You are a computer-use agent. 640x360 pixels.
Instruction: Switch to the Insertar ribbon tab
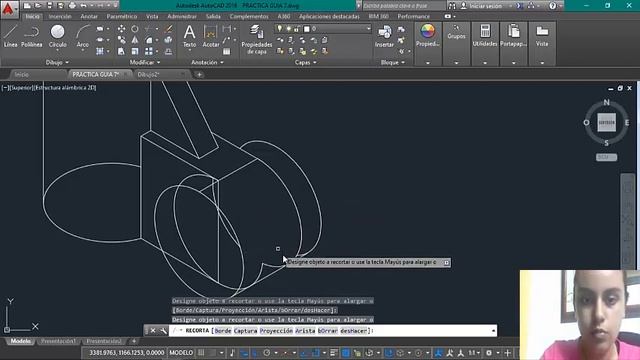[60, 16]
